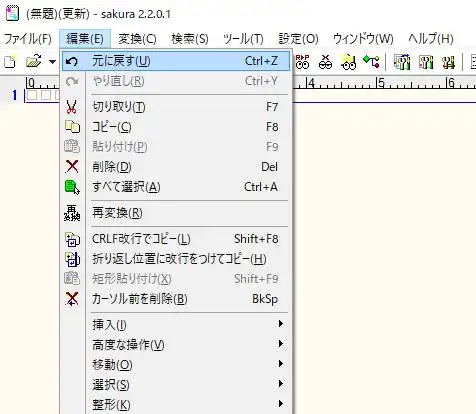Open the ツール(T) menu

pos(243,39)
